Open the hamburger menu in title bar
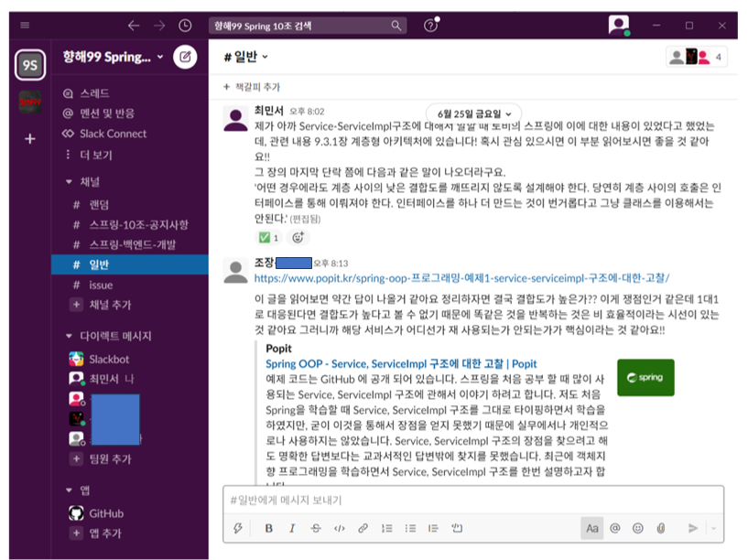This screenshot has height=560, width=748. tap(25, 26)
